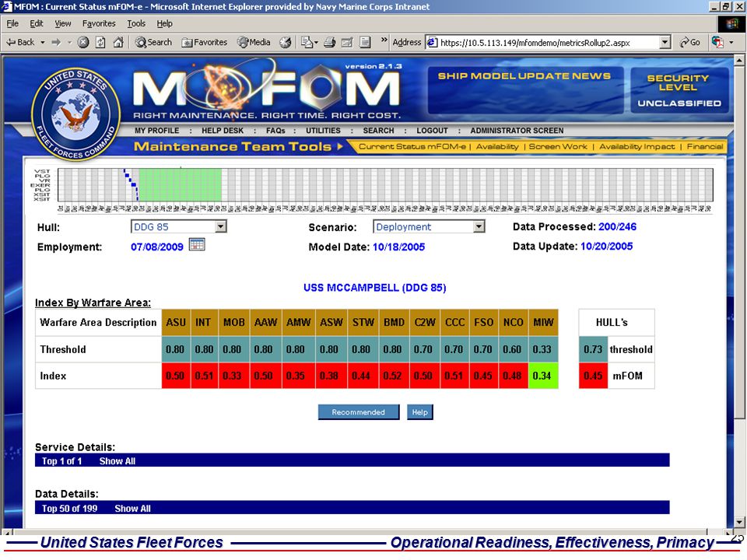Click the Help button below the table
This screenshot has width=747, height=560.
pos(419,412)
